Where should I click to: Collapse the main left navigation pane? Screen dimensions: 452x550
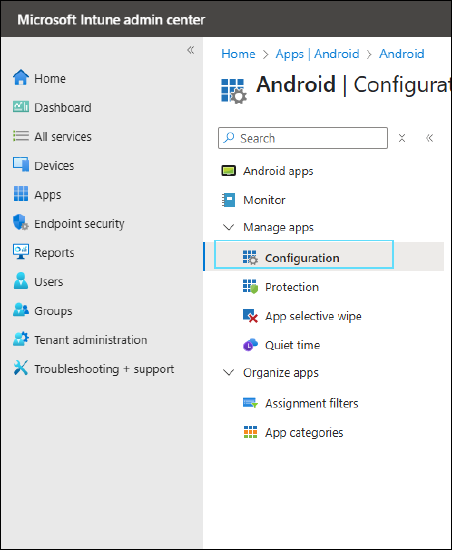(190, 50)
